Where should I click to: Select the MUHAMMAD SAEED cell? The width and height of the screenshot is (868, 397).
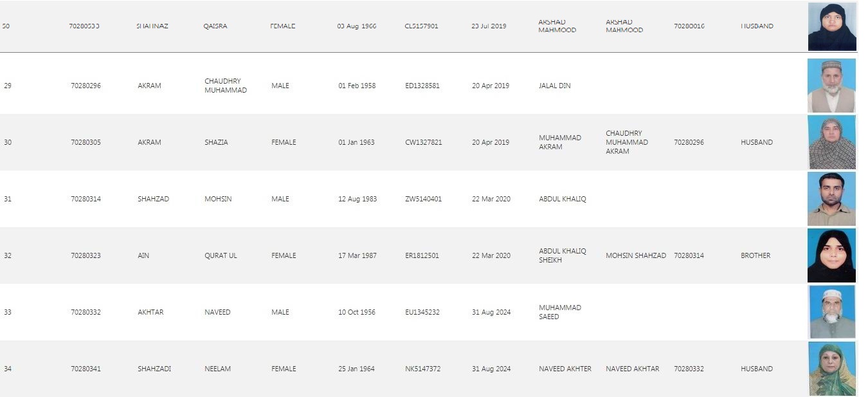(x=559, y=312)
